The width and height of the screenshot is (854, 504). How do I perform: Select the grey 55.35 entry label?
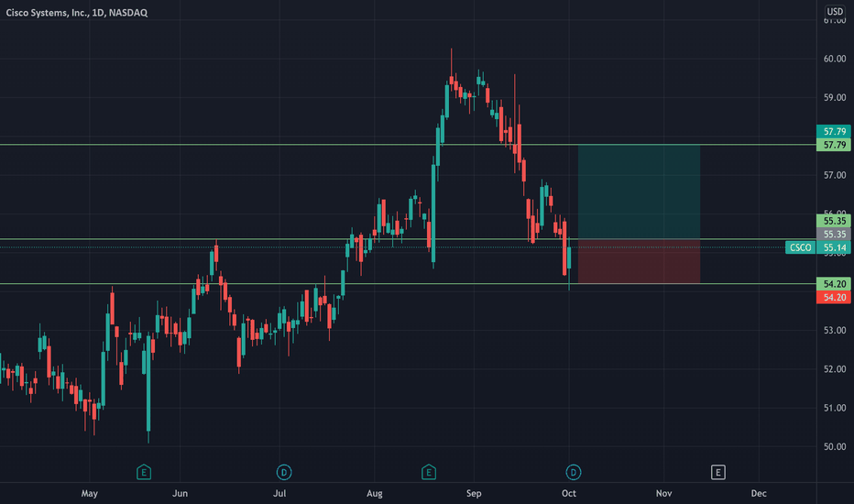[834, 235]
